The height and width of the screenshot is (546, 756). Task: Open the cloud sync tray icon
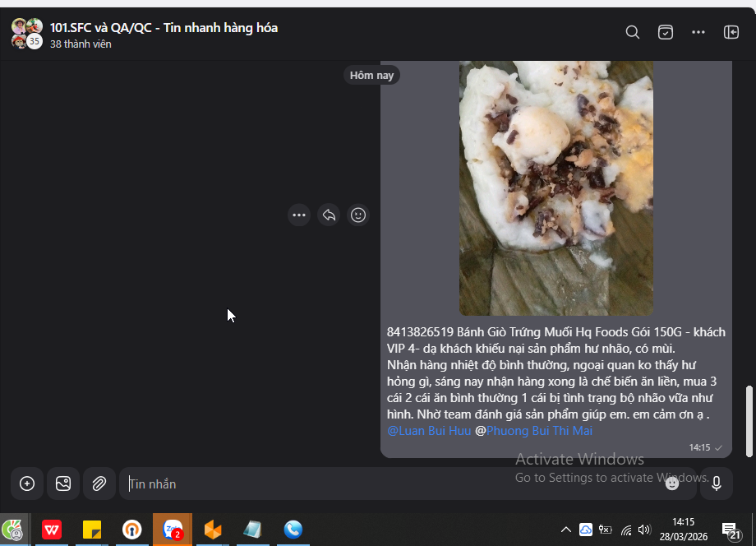click(x=586, y=530)
